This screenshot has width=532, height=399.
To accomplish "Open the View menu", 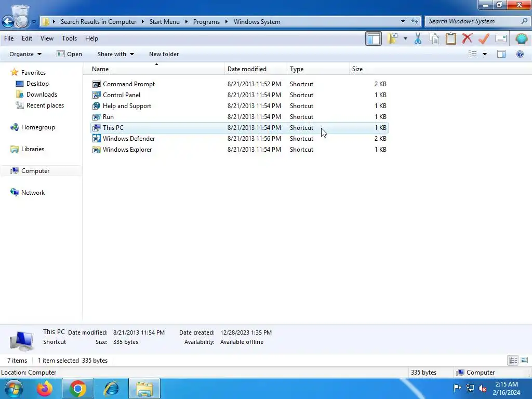I will [47, 38].
